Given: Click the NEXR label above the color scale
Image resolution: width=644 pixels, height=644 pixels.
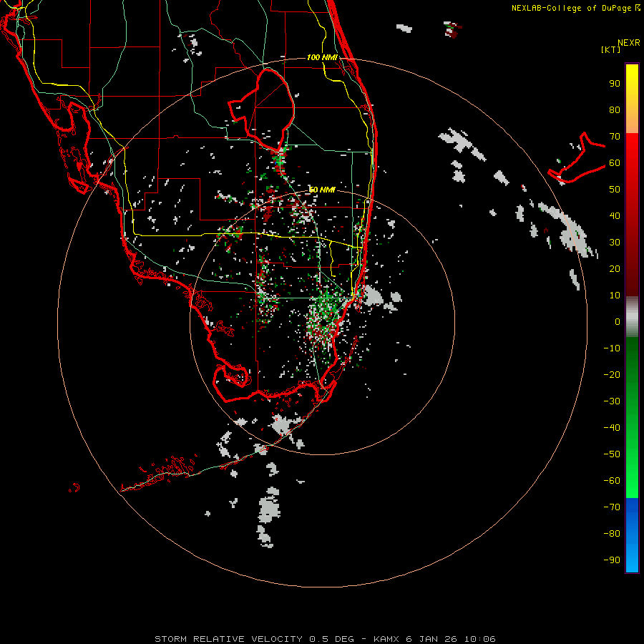Looking at the screenshot, I should (629, 43).
